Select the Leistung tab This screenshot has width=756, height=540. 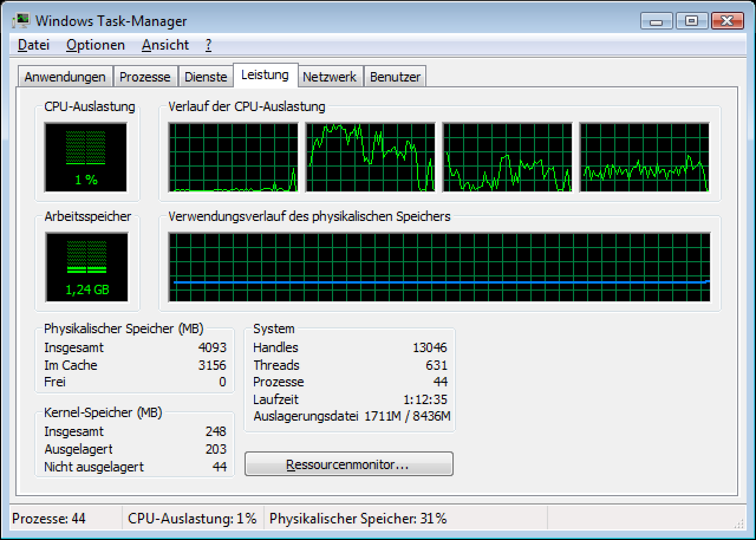click(x=265, y=75)
